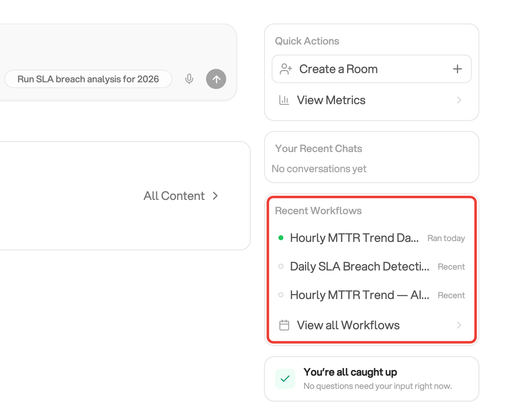Expand View Metrics using its chevron
The image size is (513, 420).
click(459, 100)
